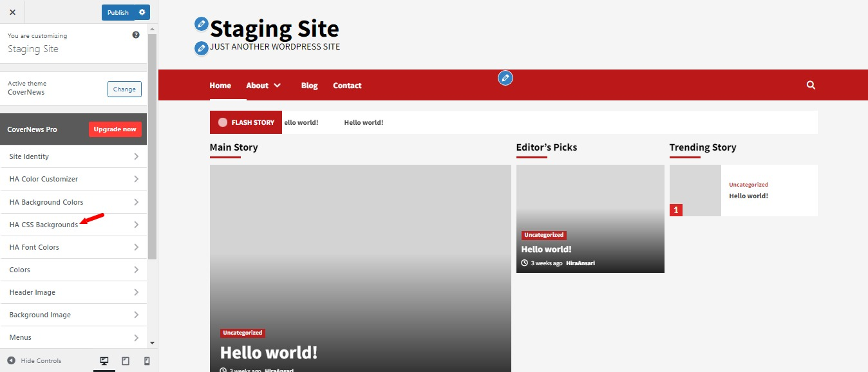Open the Site Identity section
Viewport: 868px width, 372px height.
pos(73,156)
